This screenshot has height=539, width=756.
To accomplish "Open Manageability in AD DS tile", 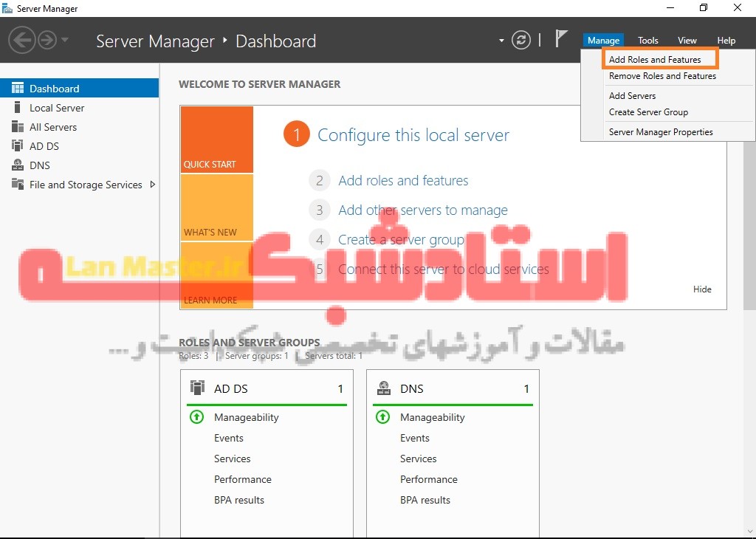I will (247, 417).
